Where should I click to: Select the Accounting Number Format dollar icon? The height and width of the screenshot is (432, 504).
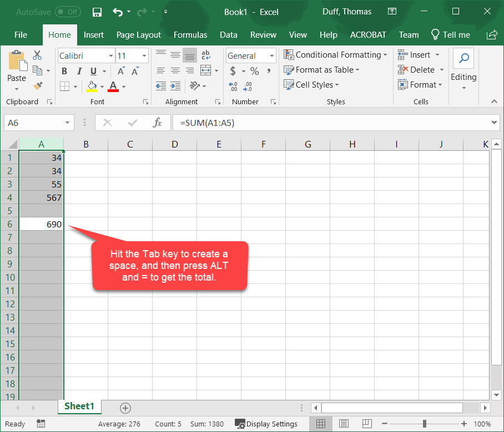click(x=233, y=71)
